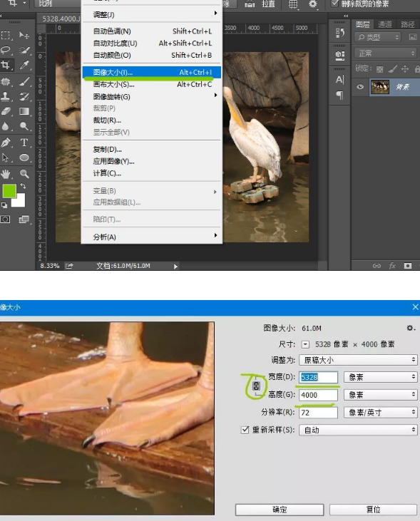420x521 pixels.
Task: Open the Fit To preset dropdown
Action: [x=358, y=360]
